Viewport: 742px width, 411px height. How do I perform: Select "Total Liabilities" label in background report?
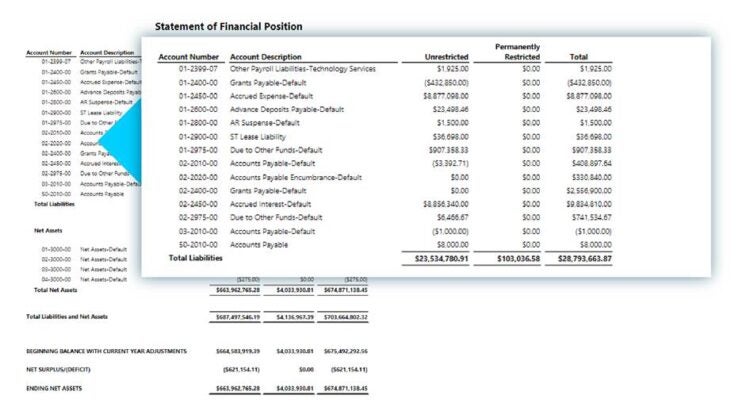(54, 204)
